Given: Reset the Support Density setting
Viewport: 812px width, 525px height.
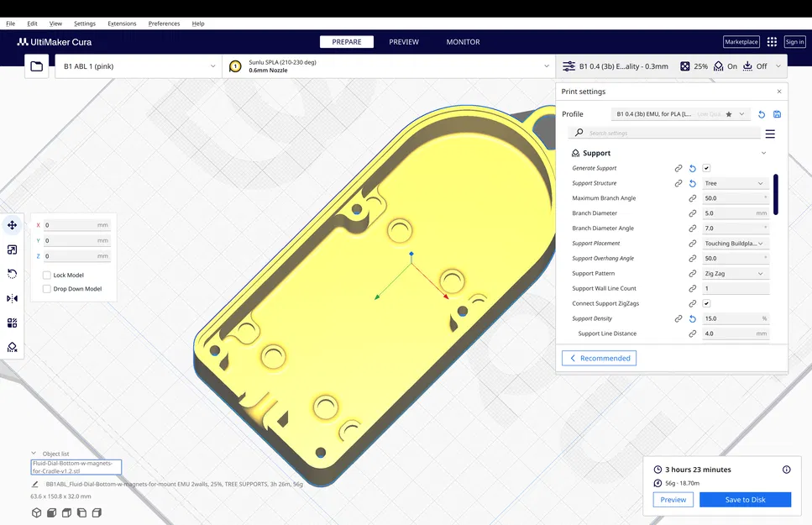Looking at the screenshot, I should pos(693,318).
